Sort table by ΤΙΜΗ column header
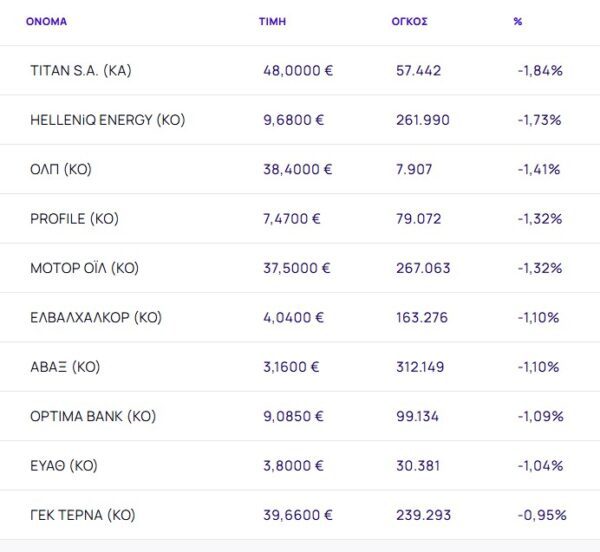This screenshot has height=552, width=600. [x=272, y=21]
